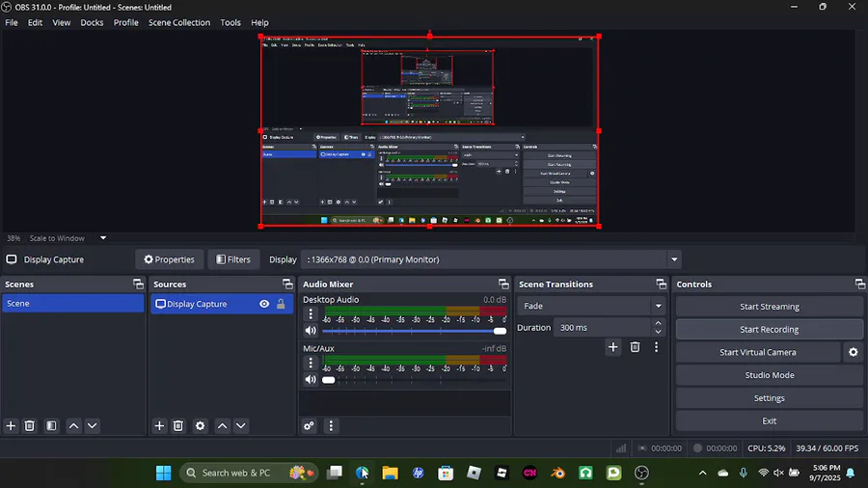
Task: Toggle system volume mute in tray
Action: (778, 473)
